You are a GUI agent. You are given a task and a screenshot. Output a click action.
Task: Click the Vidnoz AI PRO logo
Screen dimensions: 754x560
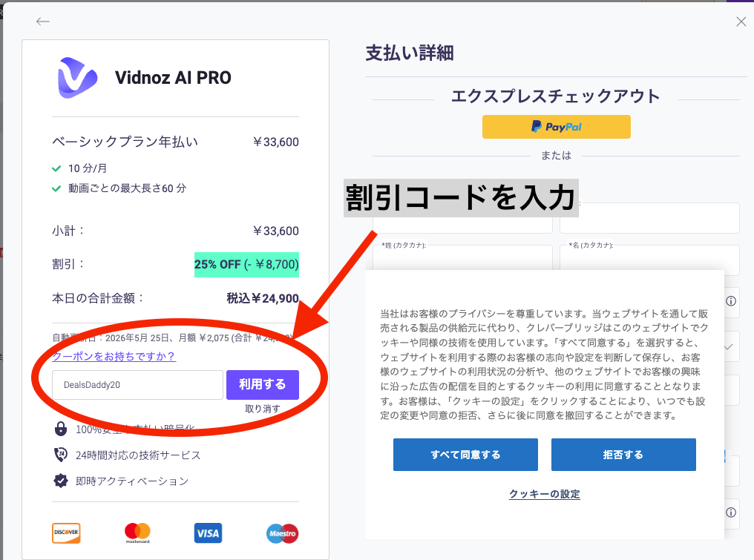pos(77,78)
